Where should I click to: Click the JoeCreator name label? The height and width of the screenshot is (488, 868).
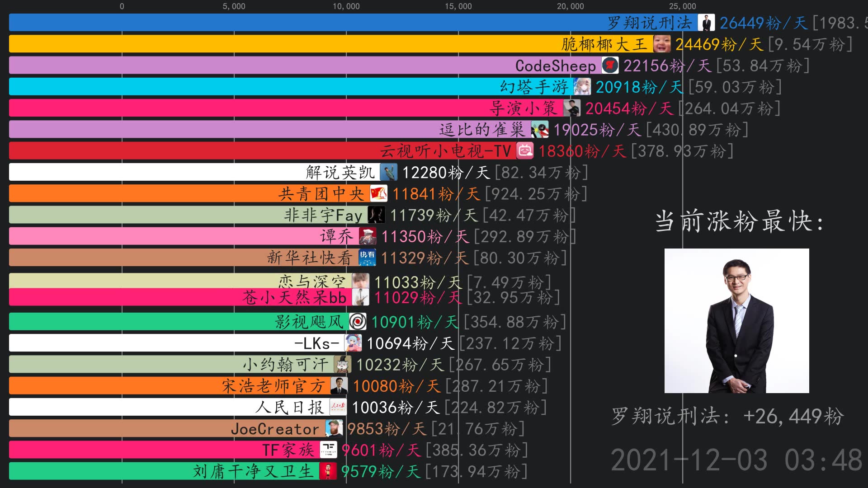point(275,429)
